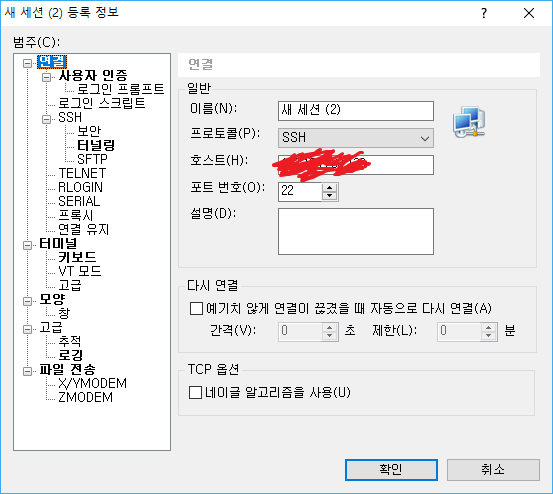The width and height of the screenshot is (553, 494).
Task: Open X/YMODEM settings
Action: tap(92, 384)
